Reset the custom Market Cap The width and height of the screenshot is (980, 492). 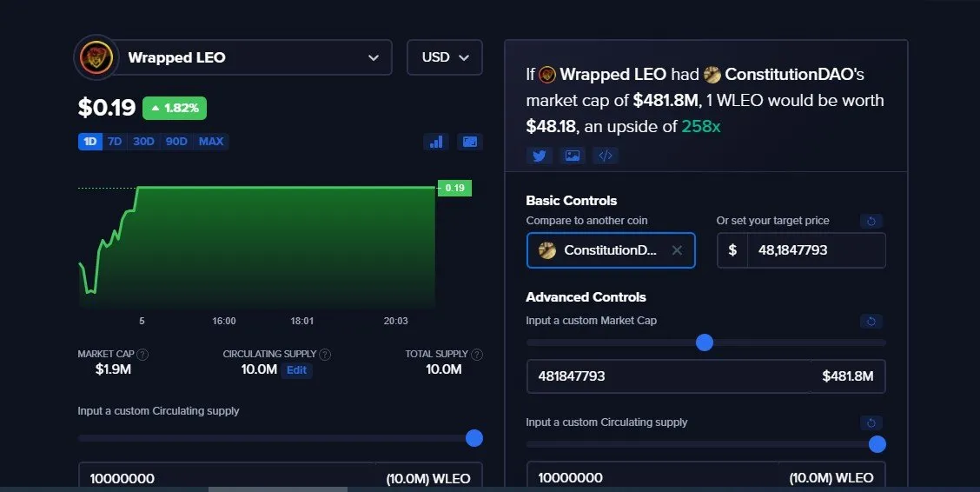point(871,322)
